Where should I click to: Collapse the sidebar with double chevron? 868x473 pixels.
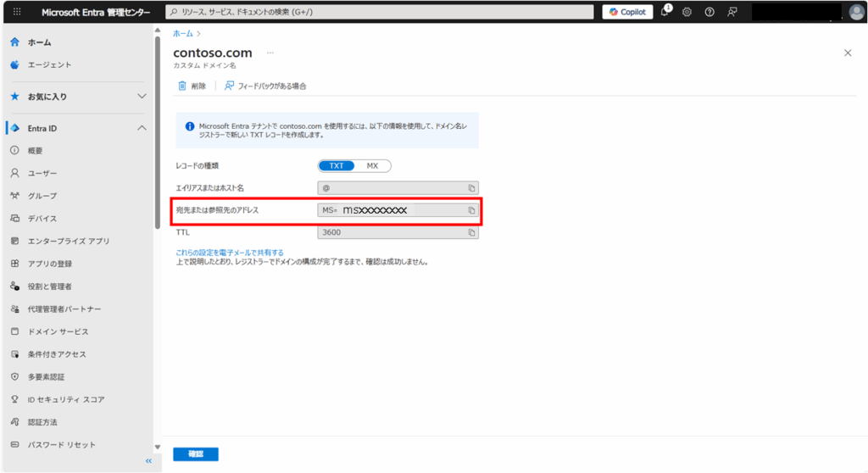coord(148,461)
